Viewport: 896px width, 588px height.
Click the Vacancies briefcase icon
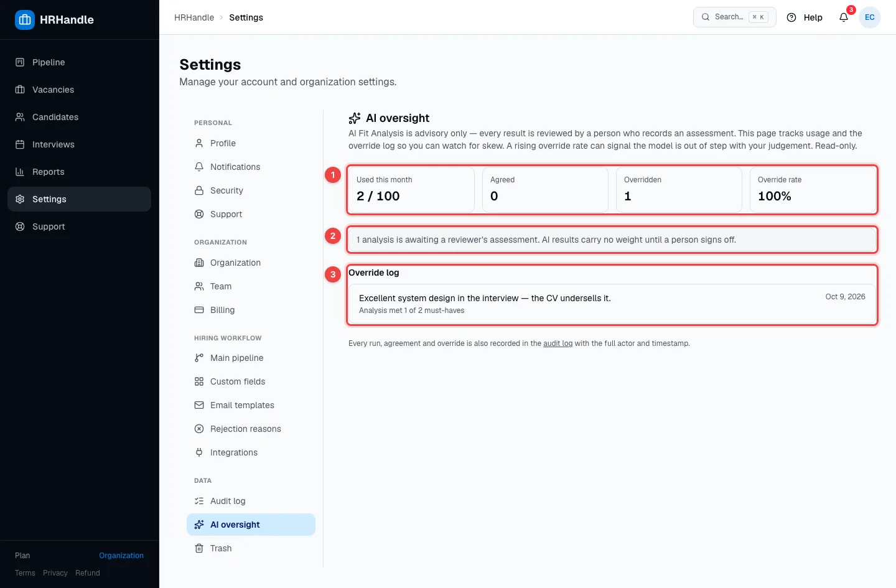[20, 90]
